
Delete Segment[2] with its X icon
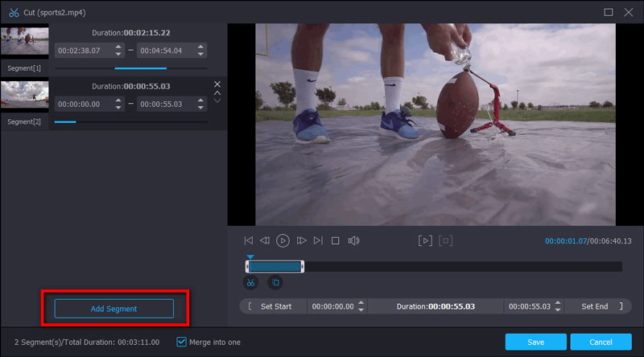[217, 84]
